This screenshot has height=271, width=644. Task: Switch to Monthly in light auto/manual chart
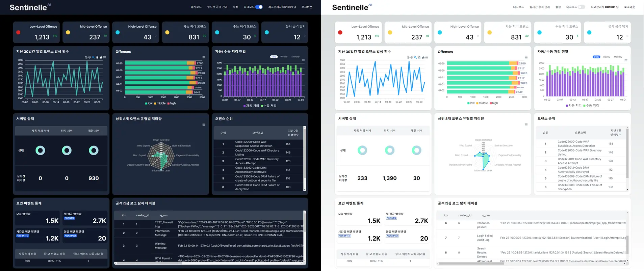click(x=618, y=57)
